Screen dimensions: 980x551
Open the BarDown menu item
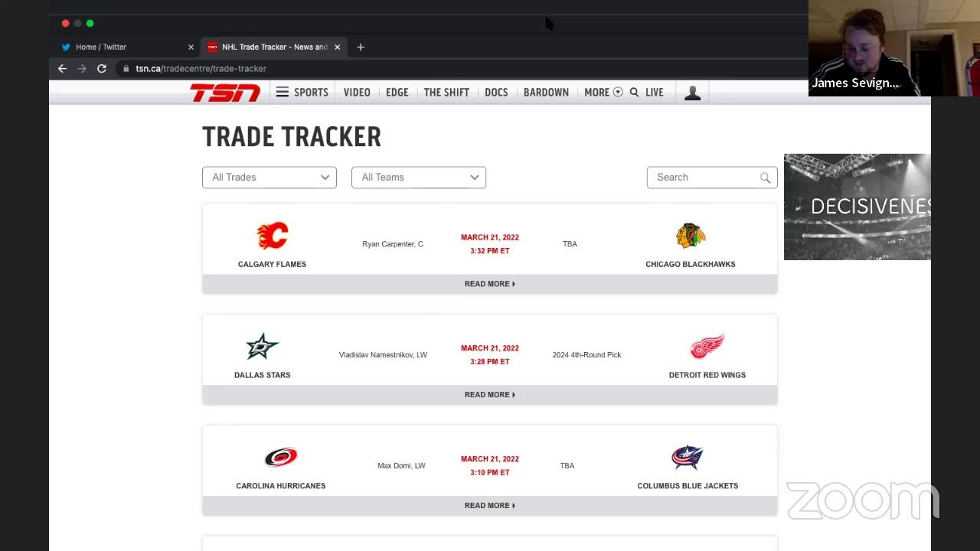(x=546, y=92)
